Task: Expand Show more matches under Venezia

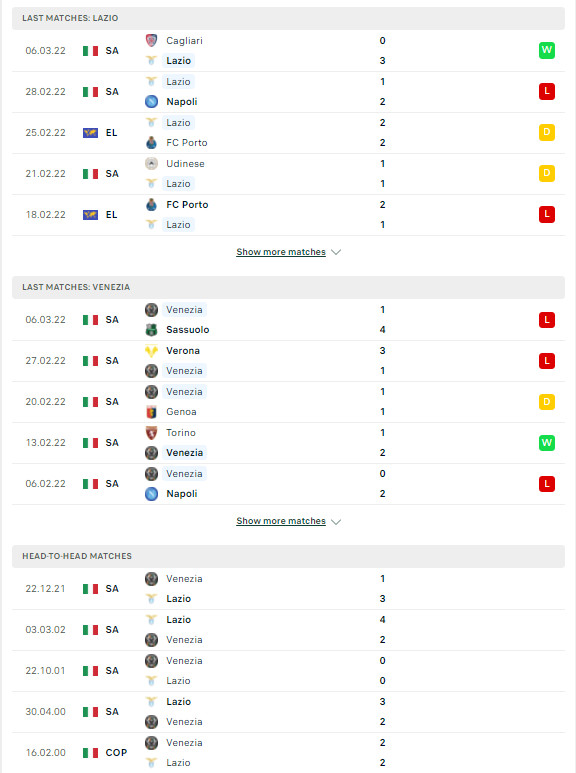Action: (281, 521)
